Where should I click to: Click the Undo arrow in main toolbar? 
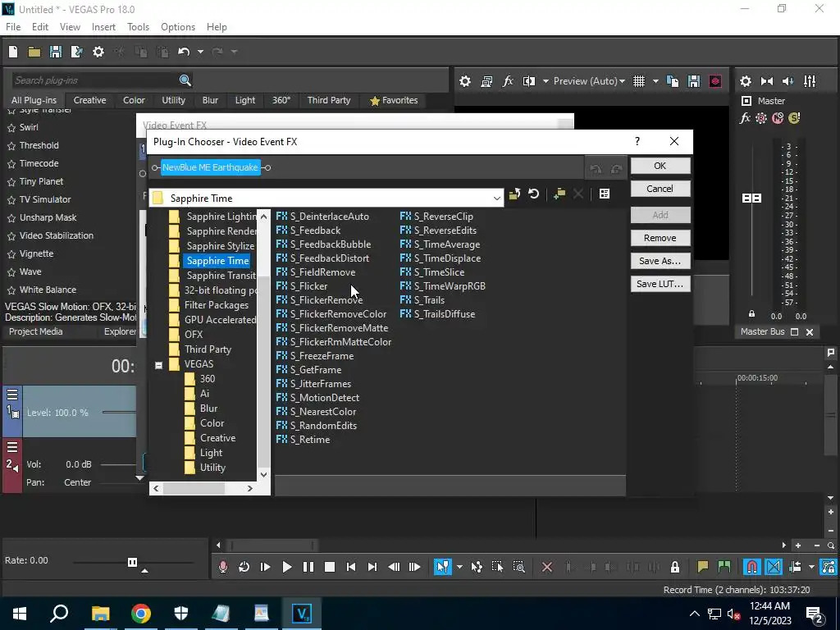click(x=184, y=52)
